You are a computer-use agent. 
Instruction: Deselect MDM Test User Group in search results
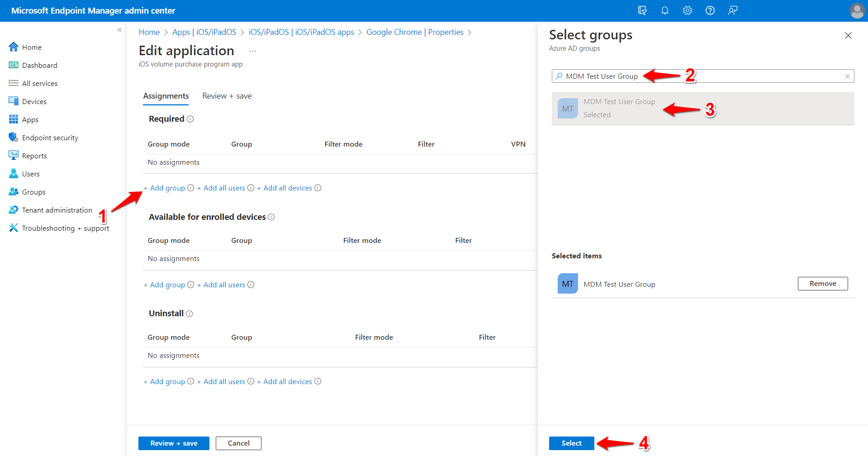point(619,108)
